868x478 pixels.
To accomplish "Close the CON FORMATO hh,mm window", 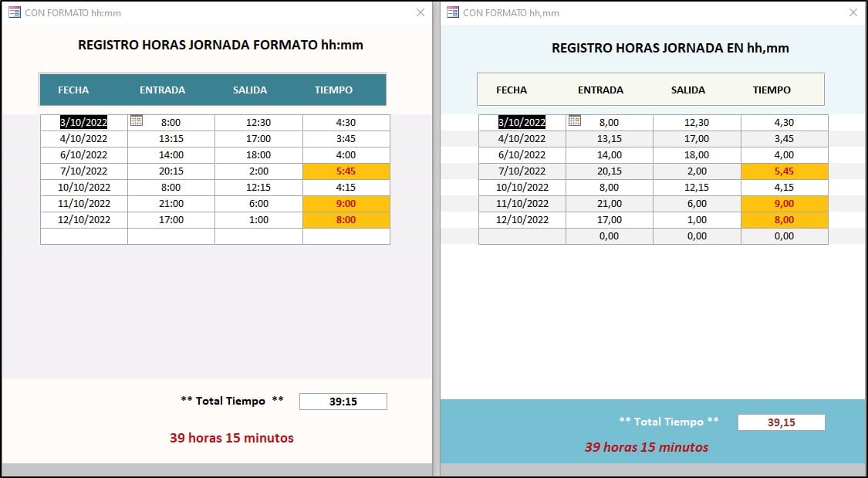I will [853, 12].
